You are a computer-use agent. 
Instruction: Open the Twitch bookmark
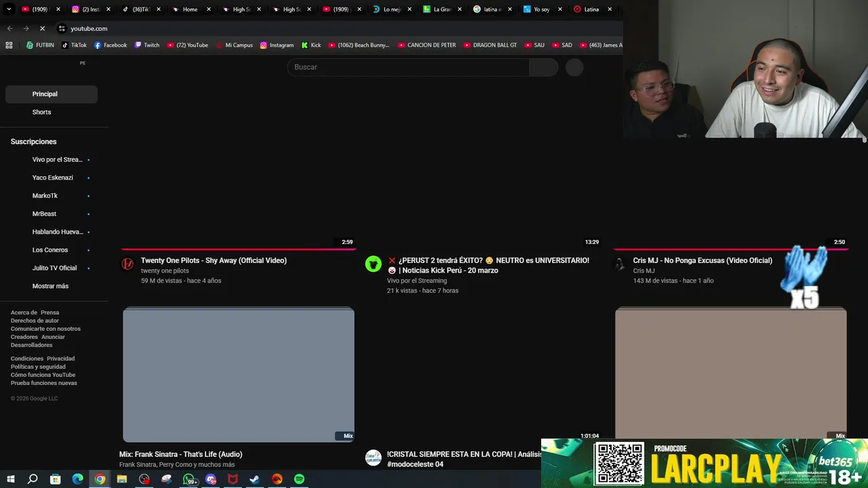147,45
